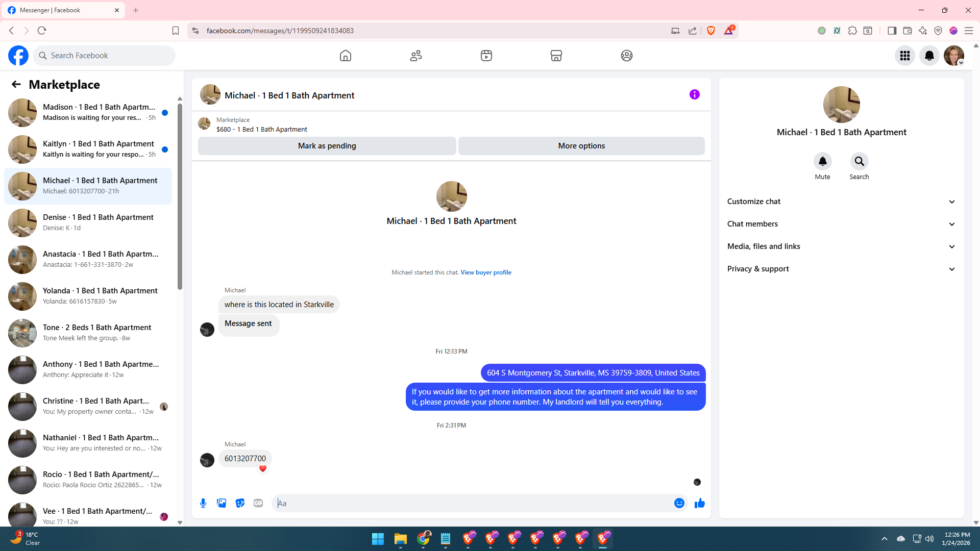The image size is (980, 551).
Task: Search within the conversation
Action: click(859, 162)
